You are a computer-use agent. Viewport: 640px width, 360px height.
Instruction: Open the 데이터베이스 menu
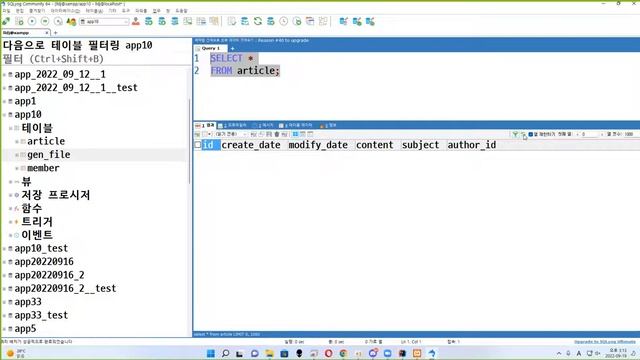[65, 11]
